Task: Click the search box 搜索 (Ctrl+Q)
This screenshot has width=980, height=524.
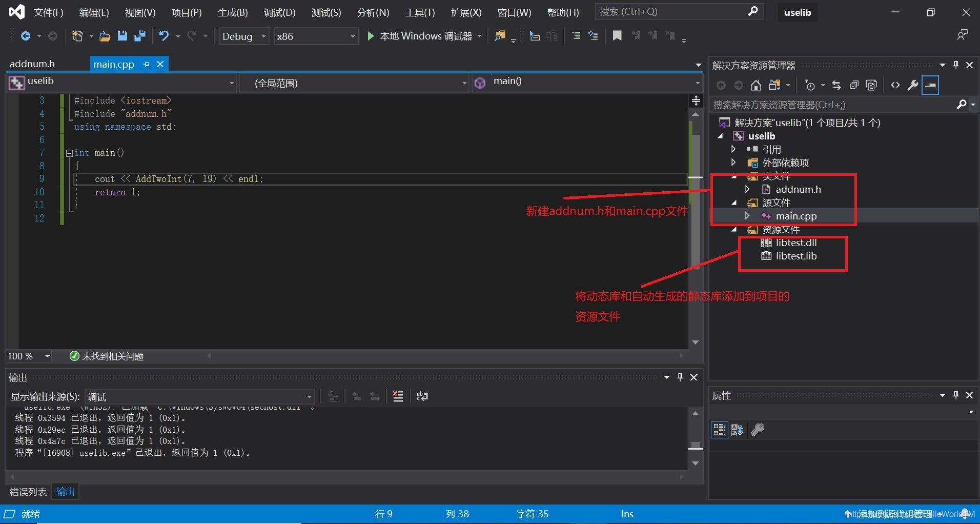Action: [x=679, y=12]
